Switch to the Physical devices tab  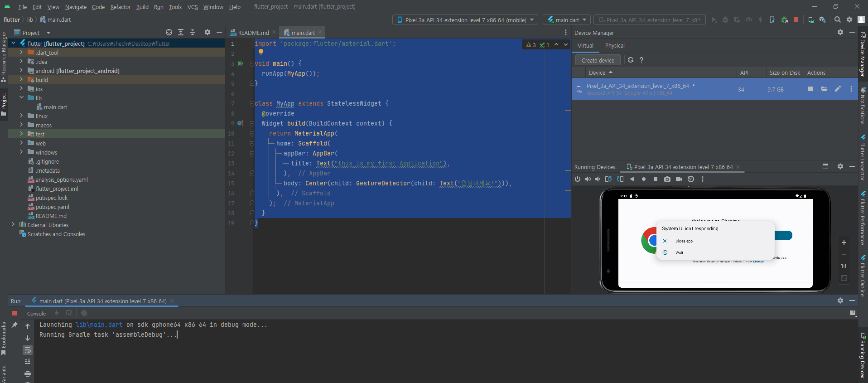tap(615, 45)
